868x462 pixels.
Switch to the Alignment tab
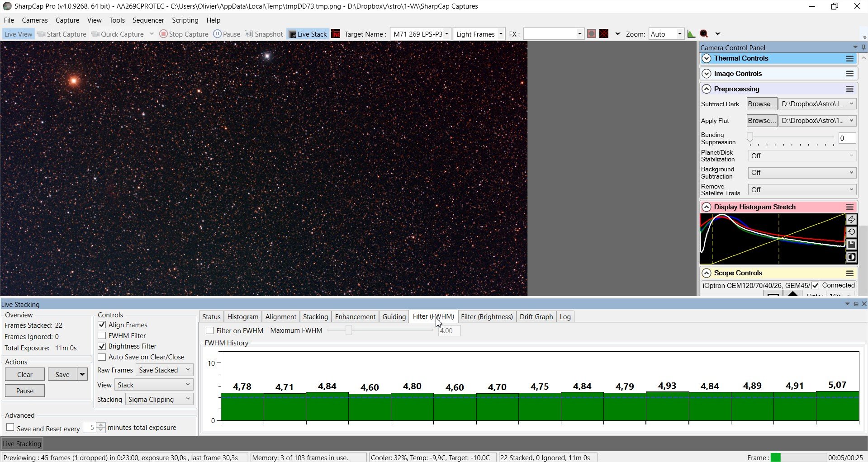click(x=281, y=316)
